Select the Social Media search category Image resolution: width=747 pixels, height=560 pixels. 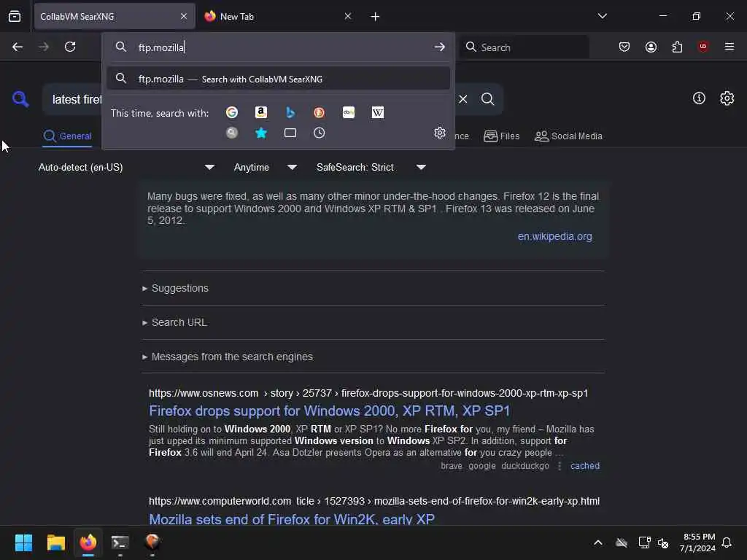point(568,136)
